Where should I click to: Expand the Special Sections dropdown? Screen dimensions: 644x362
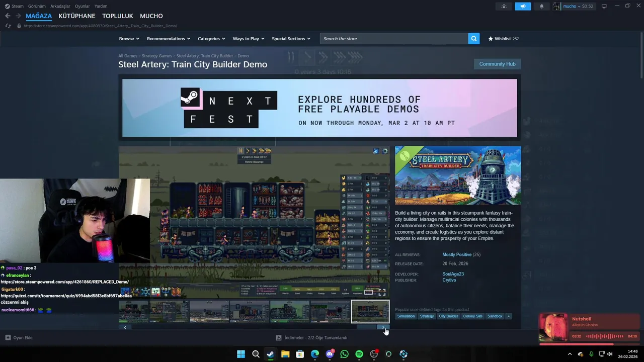pos(291,39)
